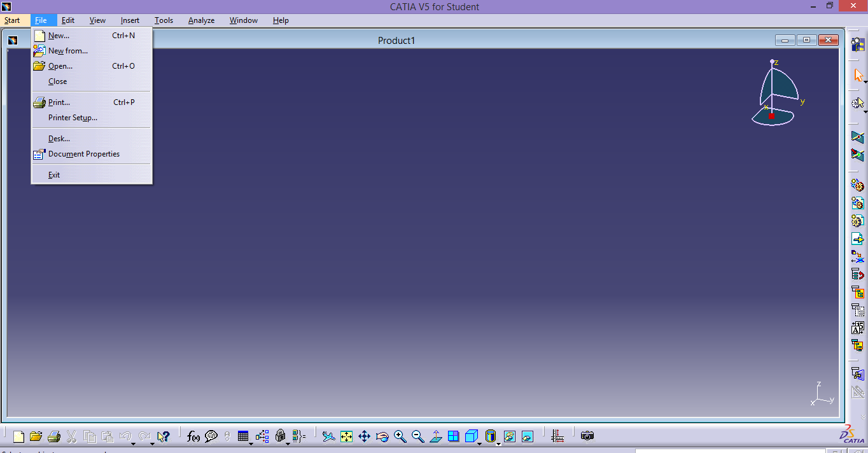Choose Desk... in the File menu
Screen dimensions: 868x453
pyautogui.click(x=92, y=139)
